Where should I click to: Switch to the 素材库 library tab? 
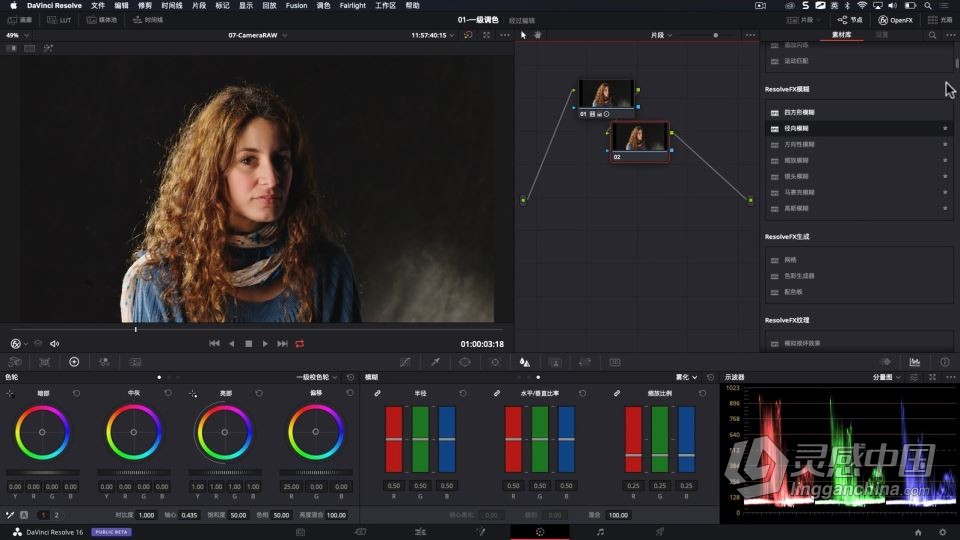(841, 35)
